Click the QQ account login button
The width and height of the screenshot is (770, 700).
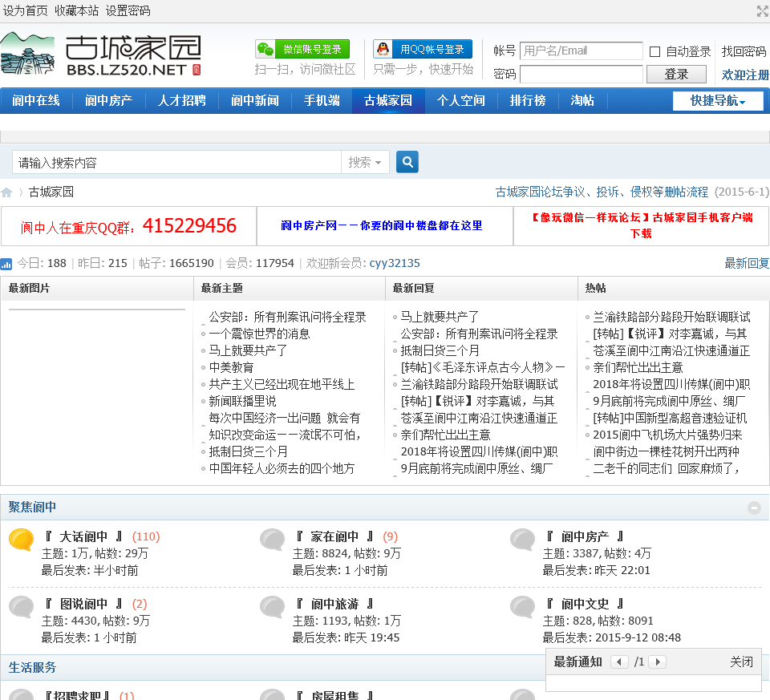click(423, 49)
